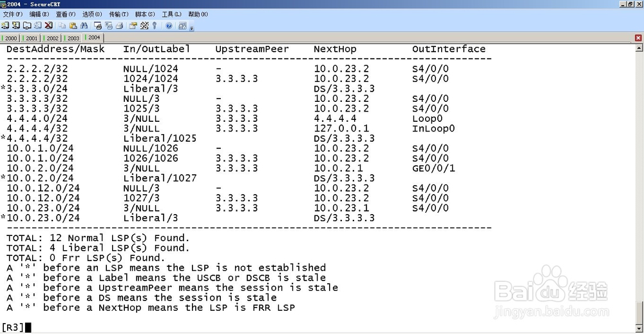
Task: Click the Print Screen icon
Action: pyautogui.click(x=98, y=26)
